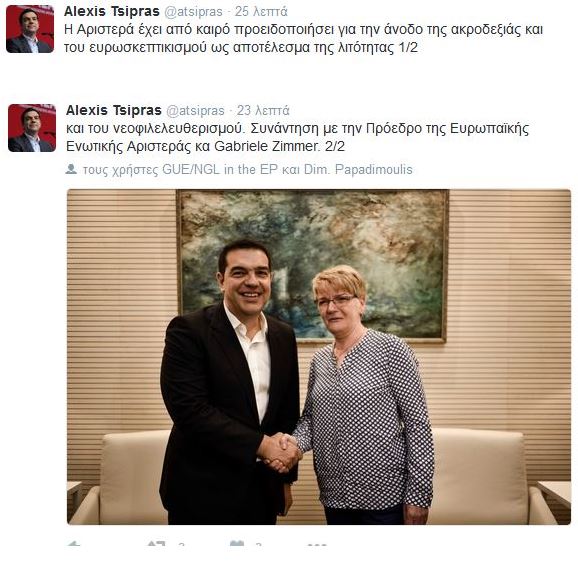Open the first tweet text ending in 1/2
578x563 pixels.
[x=303, y=39]
